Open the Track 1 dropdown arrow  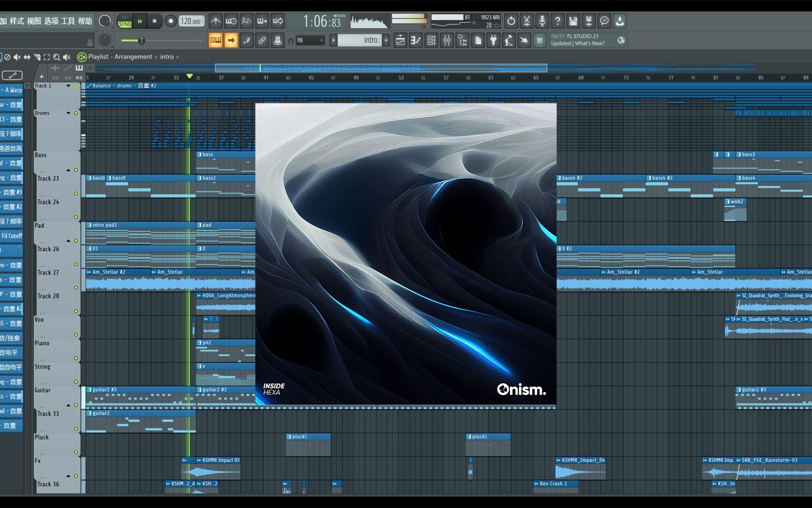69,86
